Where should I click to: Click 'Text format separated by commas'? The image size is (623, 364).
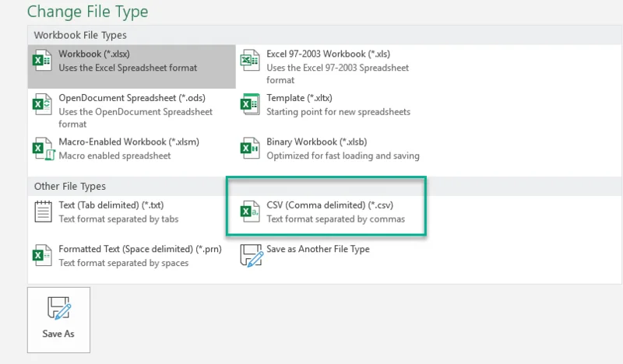click(x=336, y=219)
